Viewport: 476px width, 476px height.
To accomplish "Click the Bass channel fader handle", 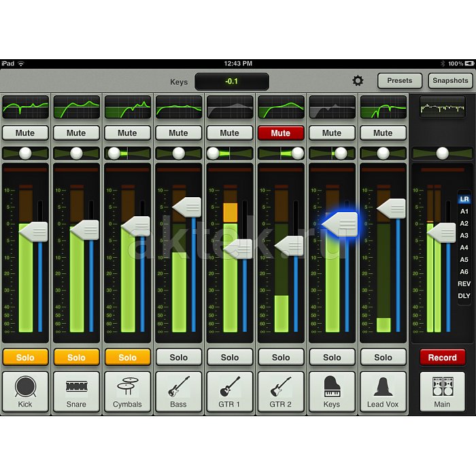I will coord(187,207).
